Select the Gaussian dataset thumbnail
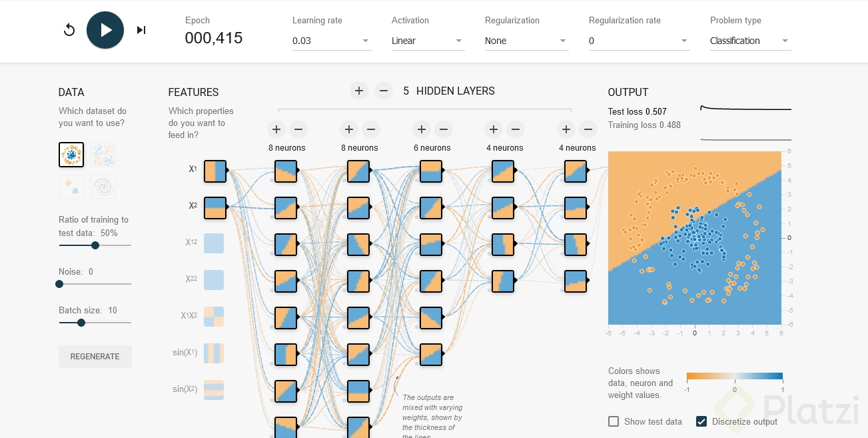868x438 pixels. click(71, 187)
